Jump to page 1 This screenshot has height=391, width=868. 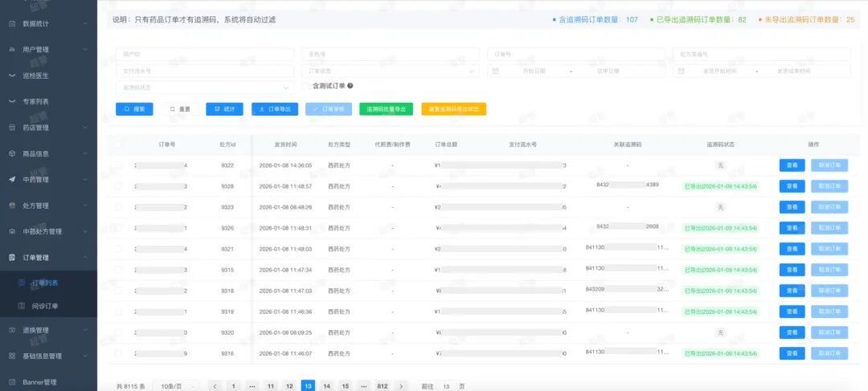[x=234, y=386]
